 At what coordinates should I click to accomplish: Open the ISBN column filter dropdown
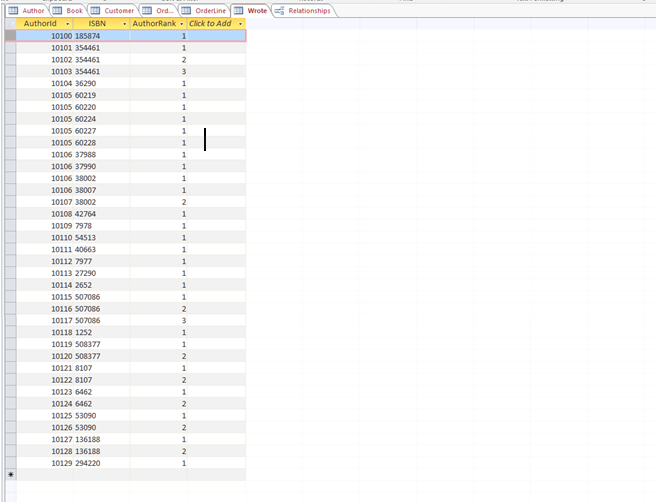[x=124, y=24]
